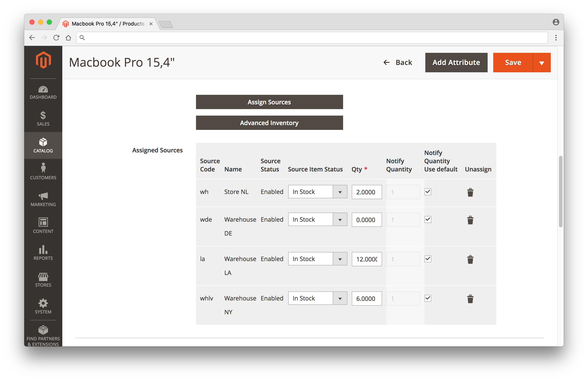Open the Dashboard sidebar item
This screenshot has height=381, width=588.
pyautogui.click(x=43, y=92)
